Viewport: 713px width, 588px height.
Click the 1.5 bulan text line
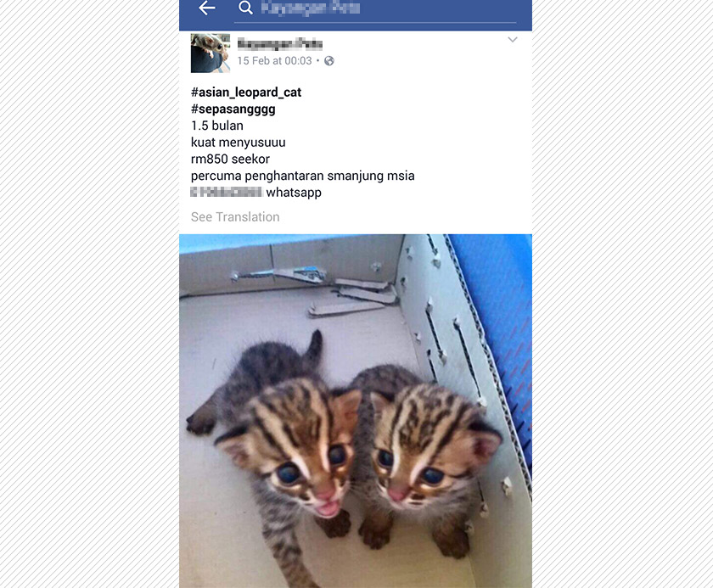tap(217, 126)
